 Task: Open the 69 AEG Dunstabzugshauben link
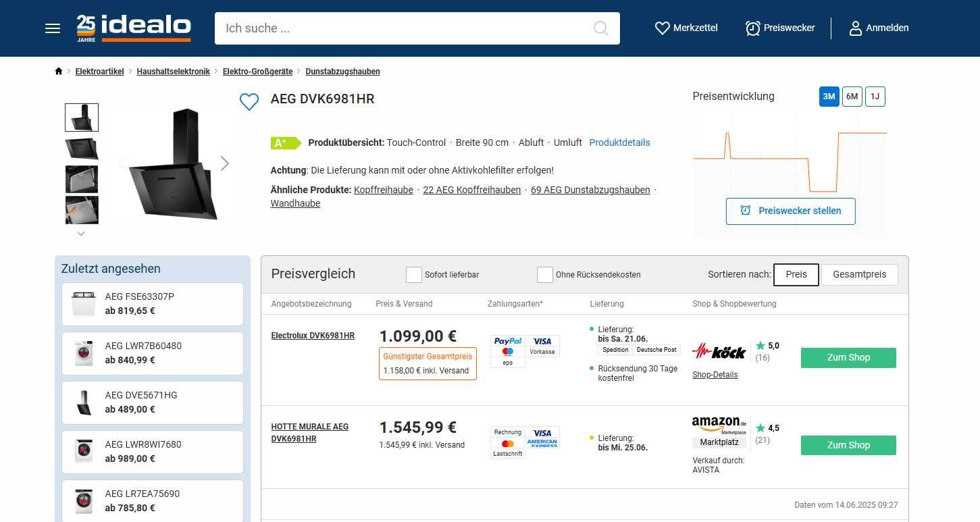(x=590, y=190)
